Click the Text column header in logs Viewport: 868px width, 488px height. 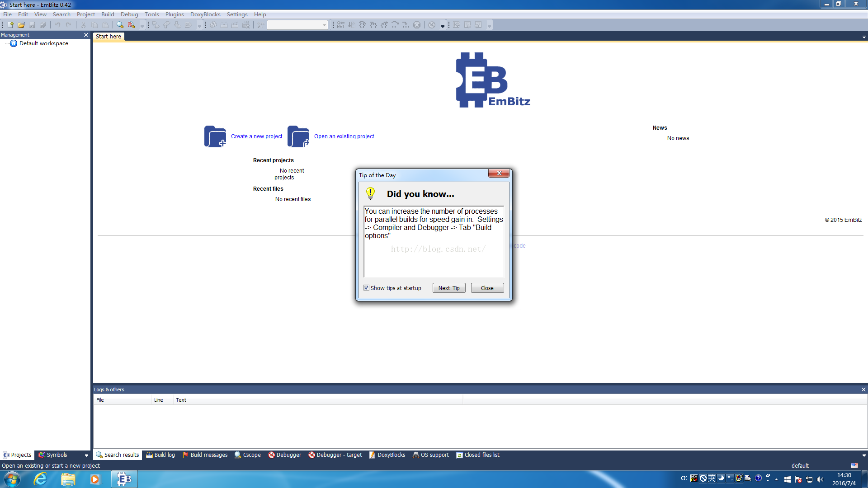(x=318, y=400)
